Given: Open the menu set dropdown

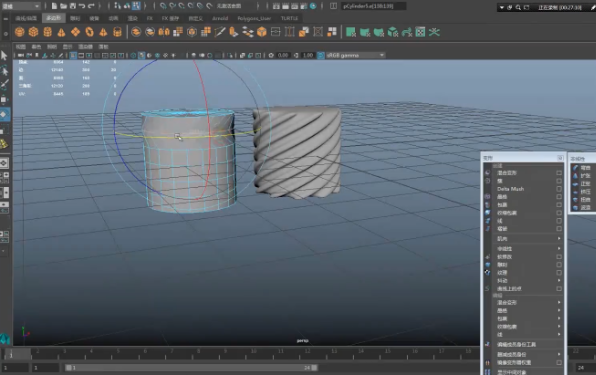Looking at the screenshot, I should [x=20, y=6].
